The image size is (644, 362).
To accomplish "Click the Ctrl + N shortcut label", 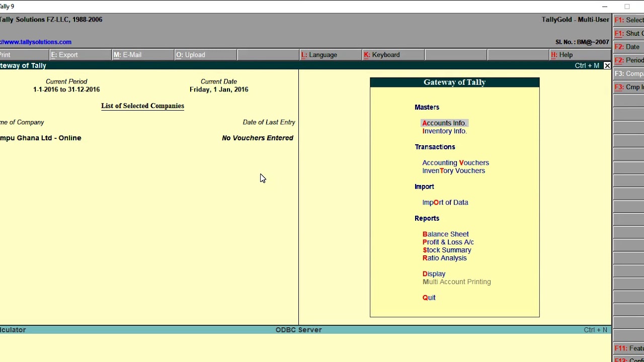I will click(596, 330).
